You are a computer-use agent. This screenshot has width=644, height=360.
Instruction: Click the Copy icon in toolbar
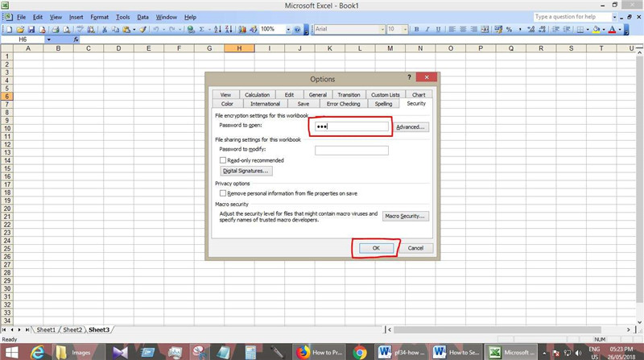[x=115, y=29]
